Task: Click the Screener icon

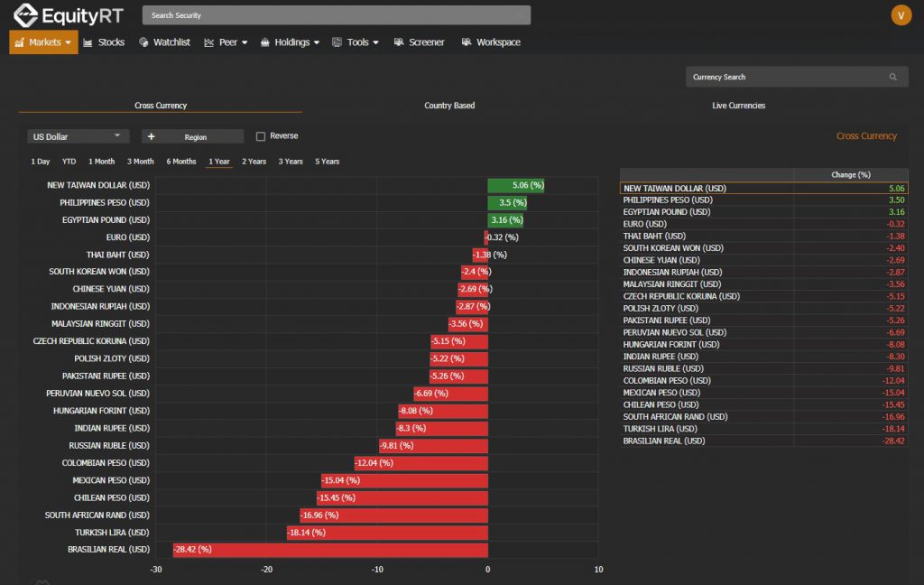Action: pyautogui.click(x=399, y=42)
